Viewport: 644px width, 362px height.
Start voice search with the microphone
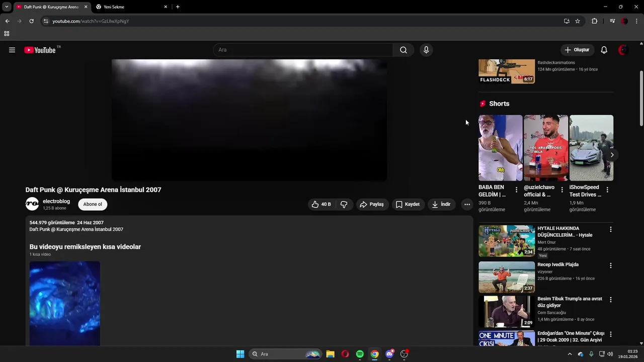426,50
